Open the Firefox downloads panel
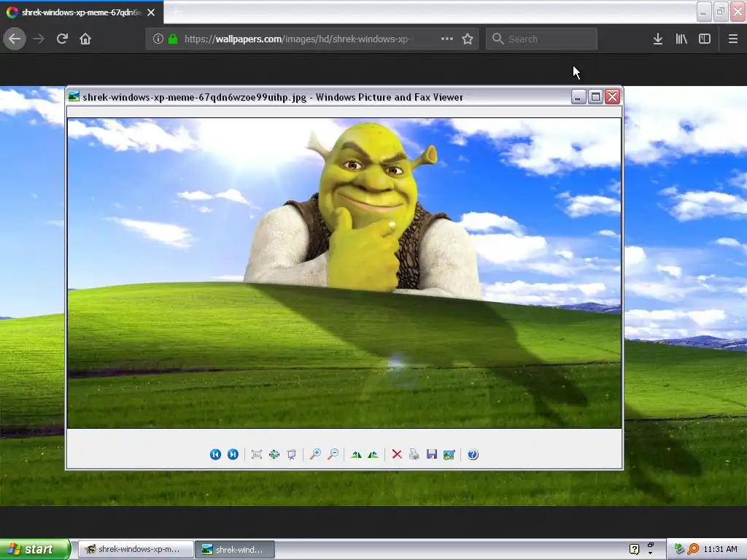The height and width of the screenshot is (560, 747). click(658, 39)
